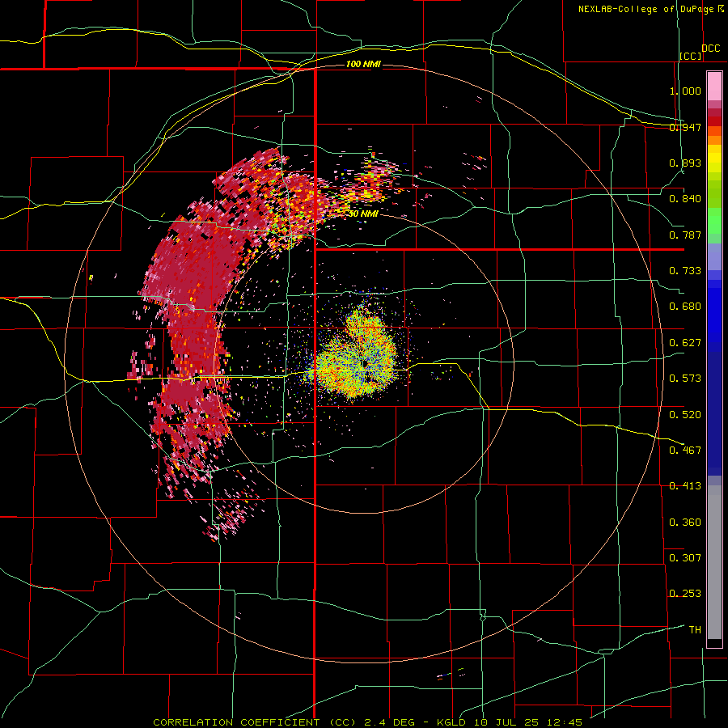Click the yellow segment of the color scale

[x=714, y=159]
